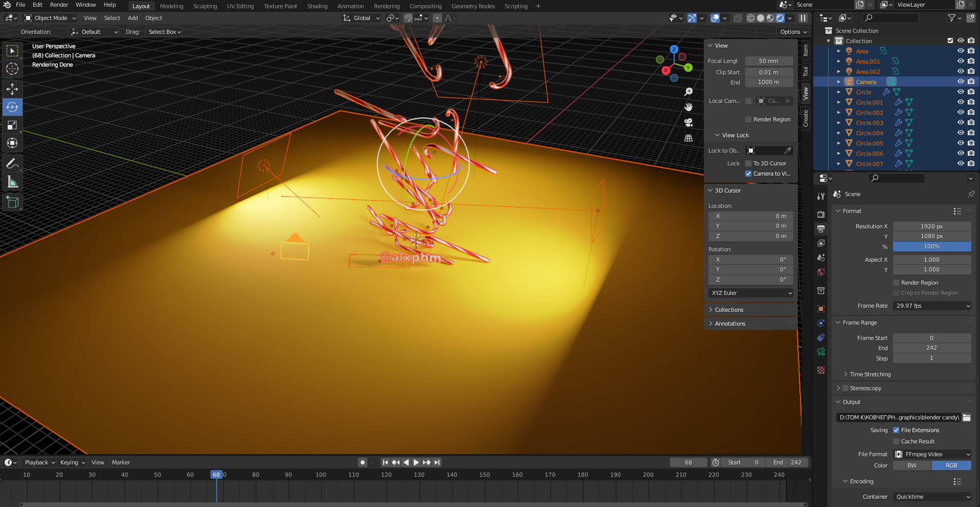980x507 pixels.
Task: Toggle camera view icon in viewport
Action: click(689, 123)
